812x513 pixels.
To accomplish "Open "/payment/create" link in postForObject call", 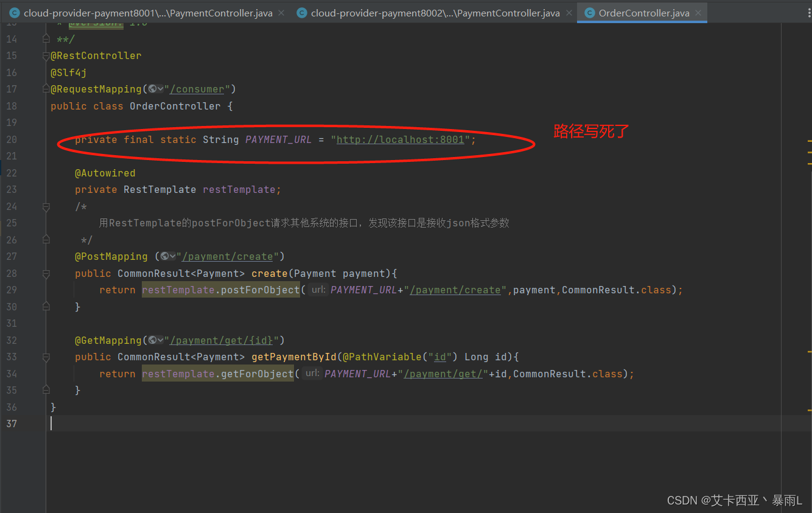I will click(455, 290).
